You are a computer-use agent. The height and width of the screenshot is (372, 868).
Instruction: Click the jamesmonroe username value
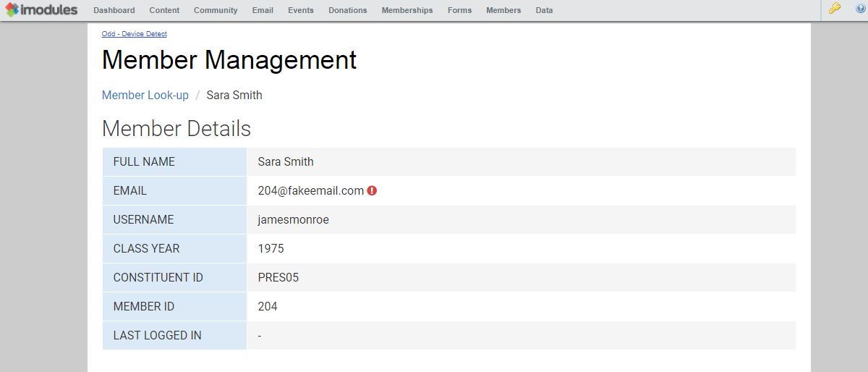tap(293, 220)
